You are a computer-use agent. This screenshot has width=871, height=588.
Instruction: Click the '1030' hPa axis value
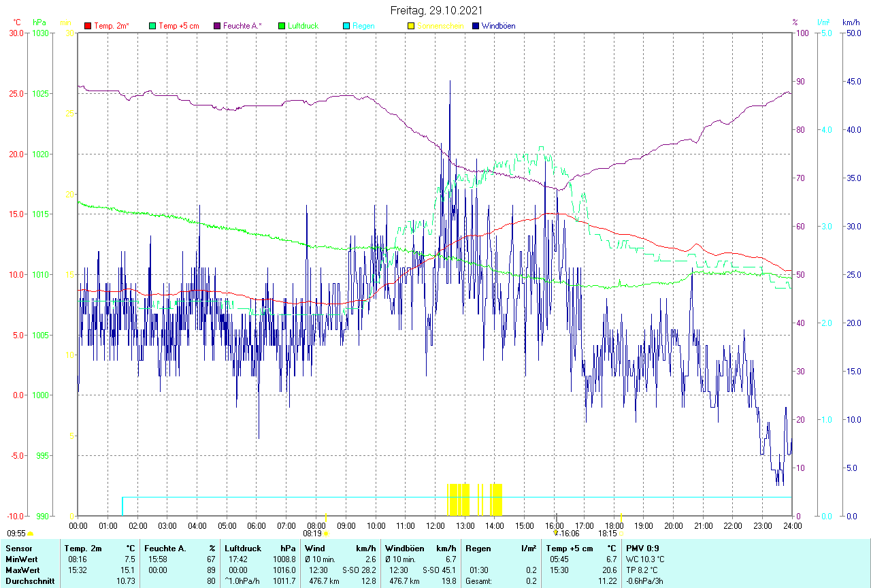coord(39,33)
